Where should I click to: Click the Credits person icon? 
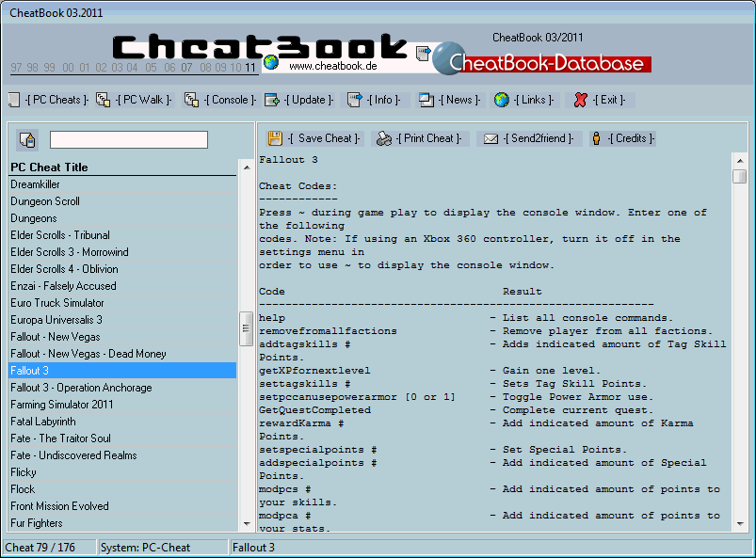coord(596,138)
